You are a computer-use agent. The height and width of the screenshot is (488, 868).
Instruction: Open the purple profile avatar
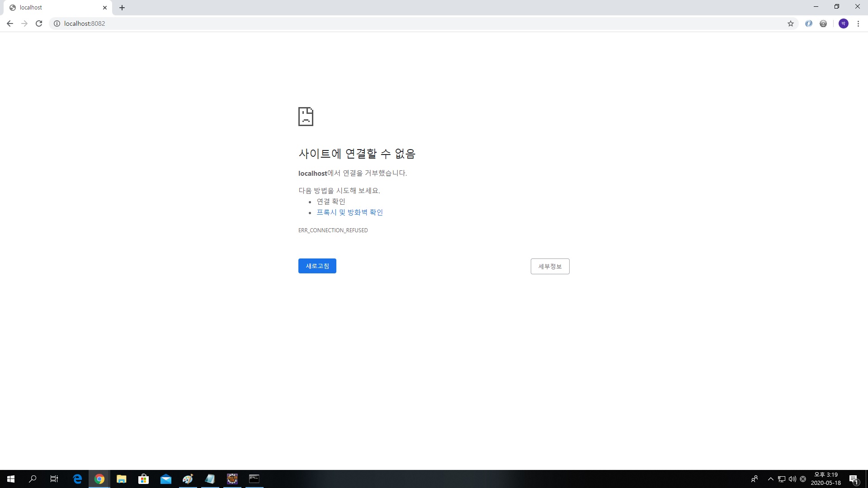843,23
